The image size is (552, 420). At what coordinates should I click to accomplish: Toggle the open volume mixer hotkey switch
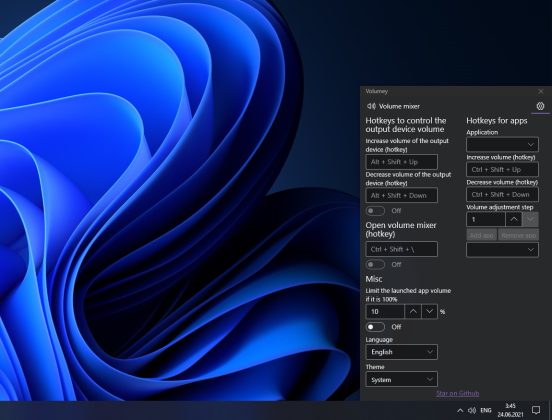pyautogui.click(x=375, y=264)
